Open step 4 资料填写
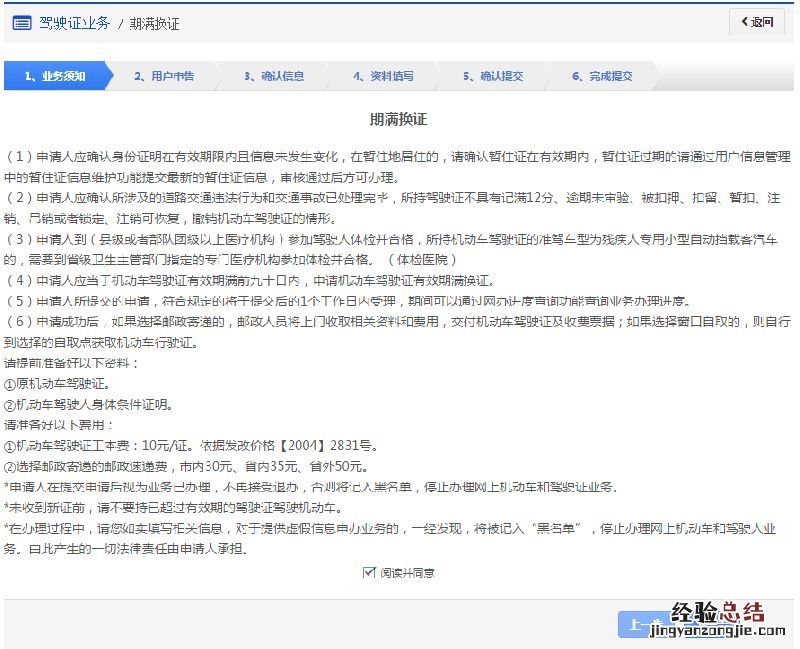Viewport: 800px width, 649px height. 383,76
